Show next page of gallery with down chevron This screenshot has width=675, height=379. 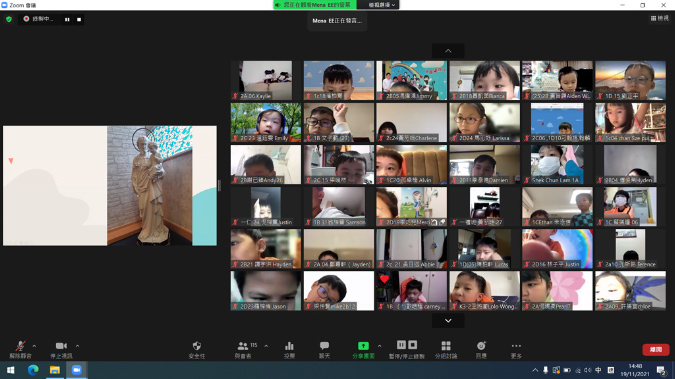448,321
